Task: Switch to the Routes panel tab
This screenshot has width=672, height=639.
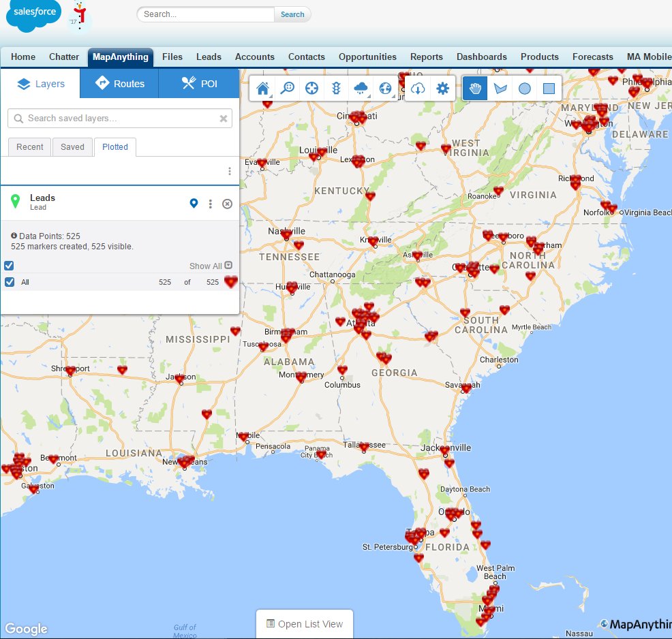Action: 119,84
